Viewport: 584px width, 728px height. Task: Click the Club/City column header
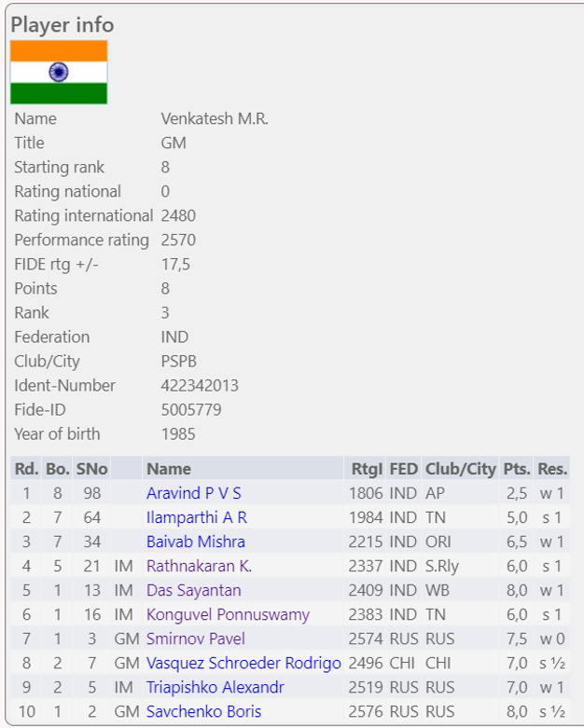[460, 469]
